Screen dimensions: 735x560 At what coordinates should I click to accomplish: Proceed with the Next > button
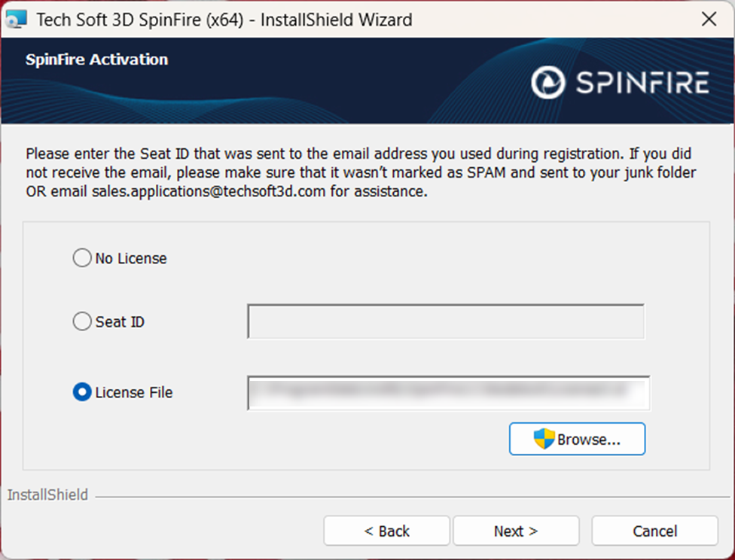coord(516,531)
